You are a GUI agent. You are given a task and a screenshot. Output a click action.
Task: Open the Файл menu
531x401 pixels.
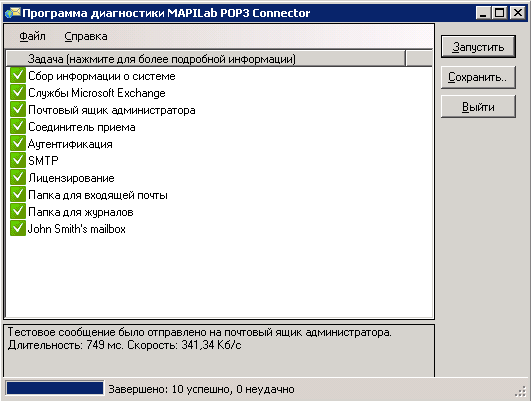32,36
